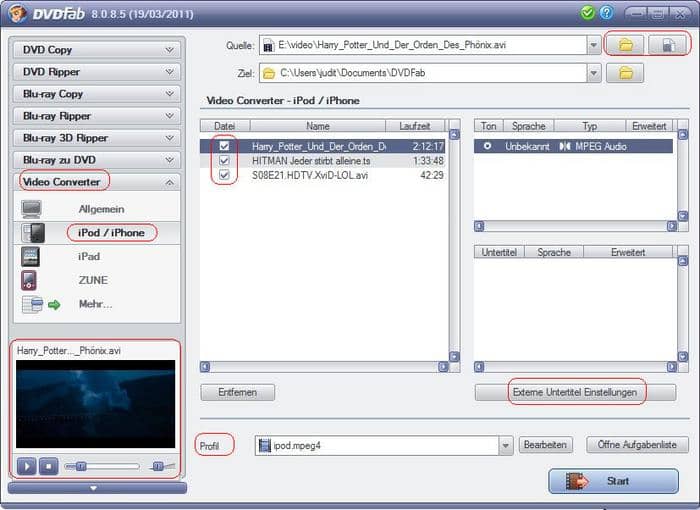Uncheck the HITMAN Jeder stirbt alleine checkbox
The width and height of the screenshot is (700, 510).
click(x=224, y=160)
